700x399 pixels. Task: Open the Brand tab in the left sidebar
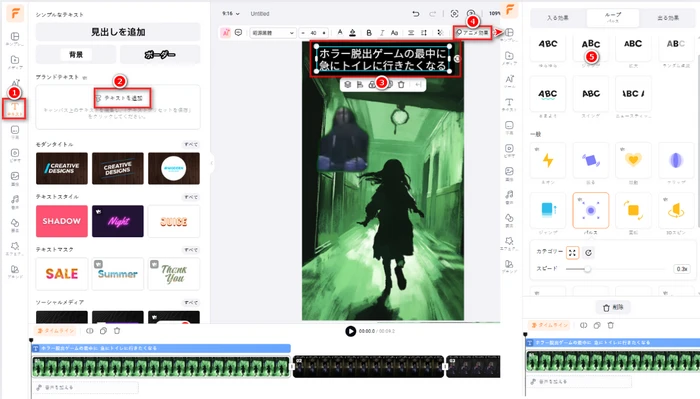click(15, 271)
